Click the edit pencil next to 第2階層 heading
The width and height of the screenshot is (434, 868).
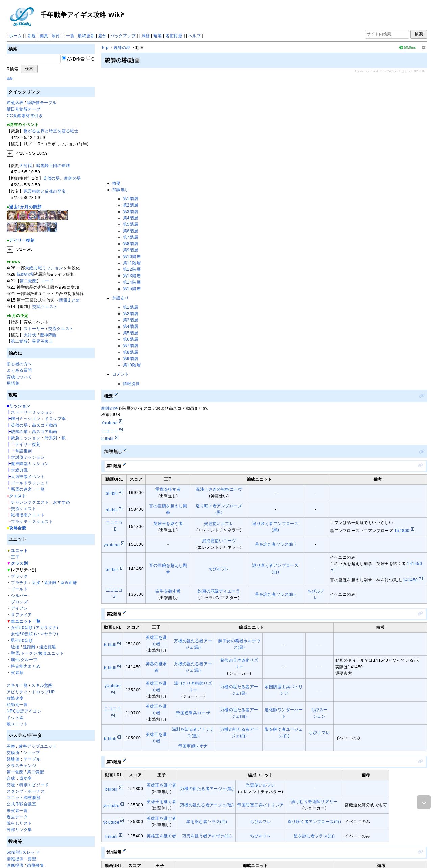click(x=124, y=612)
